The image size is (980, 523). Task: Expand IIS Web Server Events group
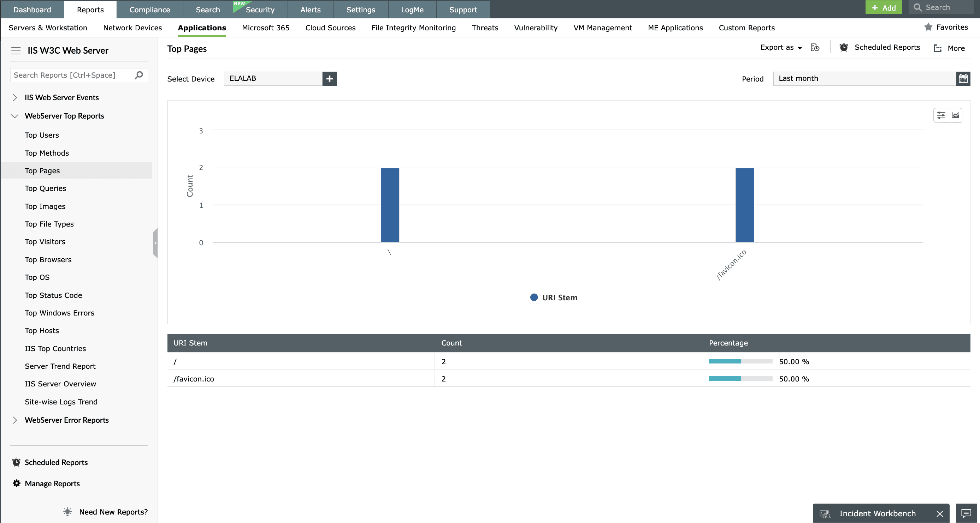15,98
